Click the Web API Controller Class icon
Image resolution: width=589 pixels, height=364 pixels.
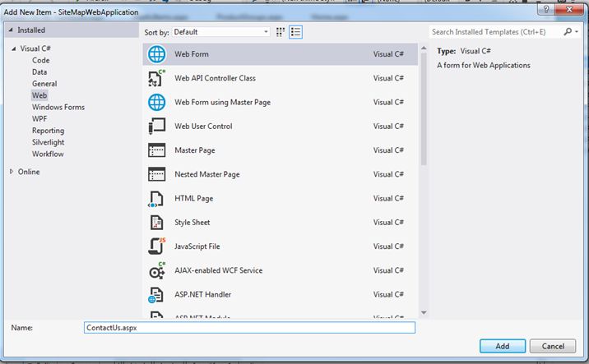[156, 78]
